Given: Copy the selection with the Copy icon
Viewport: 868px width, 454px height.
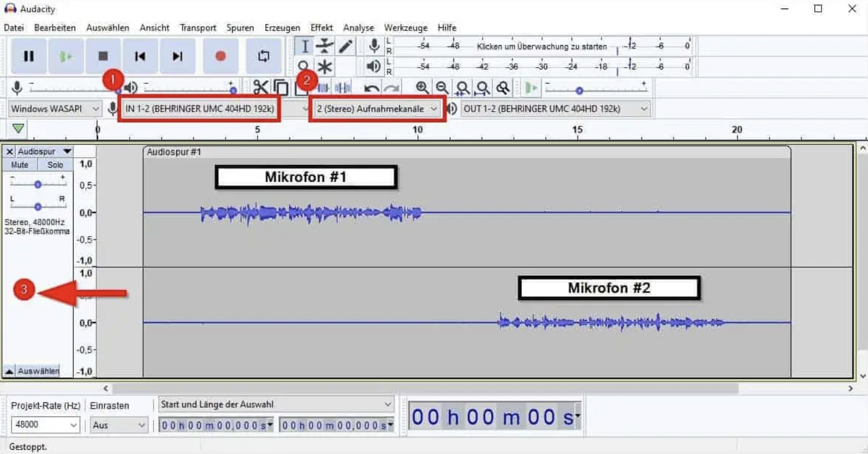Looking at the screenshot, I should [281, 87].
